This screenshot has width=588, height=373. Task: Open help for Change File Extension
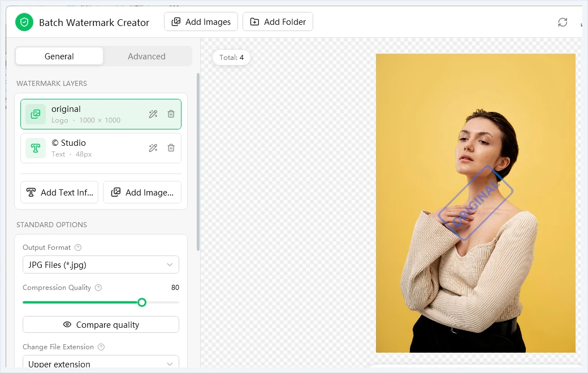[x=101, y=347]
